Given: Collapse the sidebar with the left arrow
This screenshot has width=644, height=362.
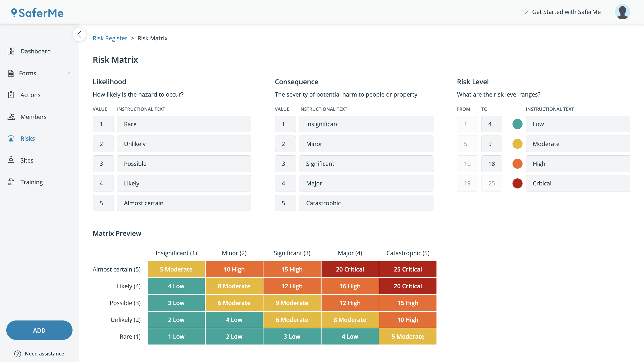Looking at the screenshot, I should pyautogui.click(x=79, y=34).
